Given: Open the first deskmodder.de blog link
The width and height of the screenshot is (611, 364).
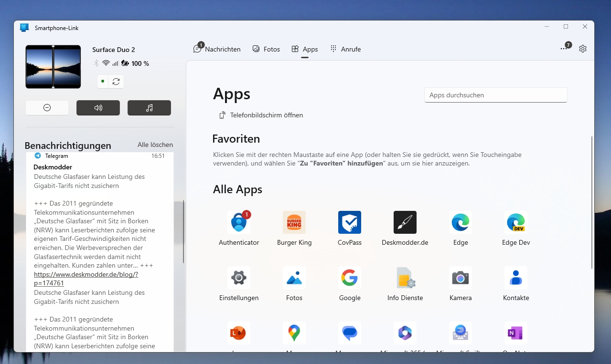Looking at the screenshot, I should [x=86, y=279].
